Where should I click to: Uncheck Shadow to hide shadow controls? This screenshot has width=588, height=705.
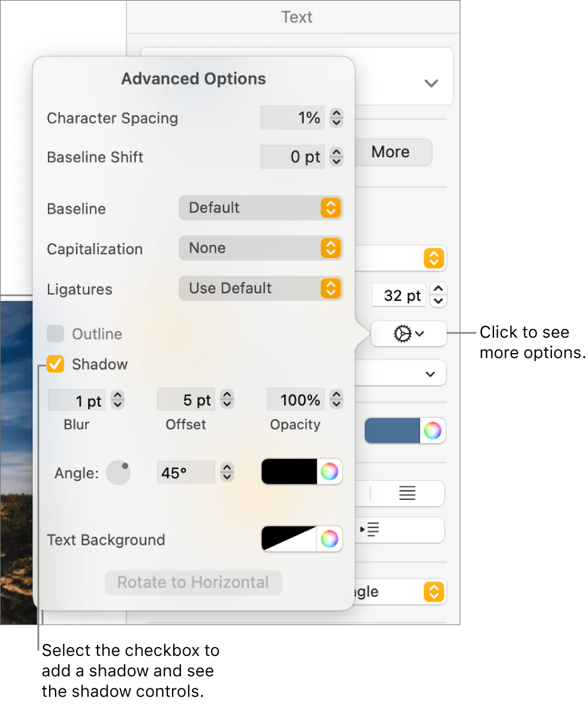(x=55, y=364)
